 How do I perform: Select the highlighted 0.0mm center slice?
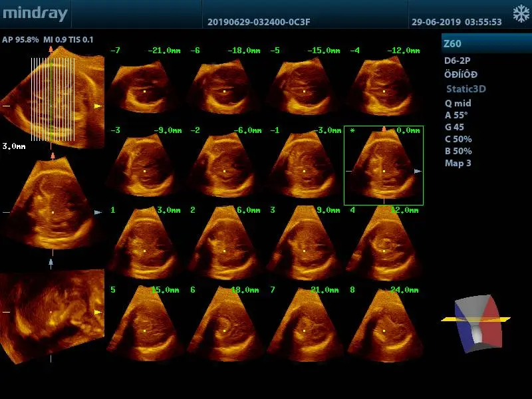coord(383,165)
